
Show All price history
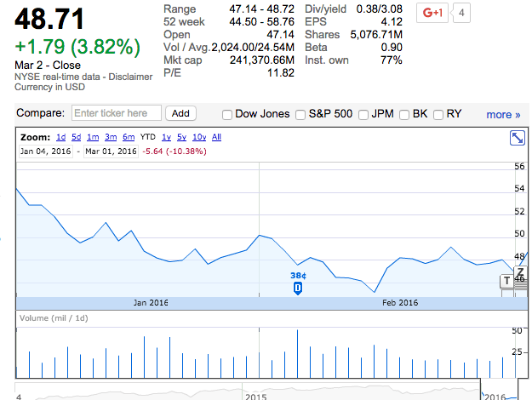pos(216,137)
